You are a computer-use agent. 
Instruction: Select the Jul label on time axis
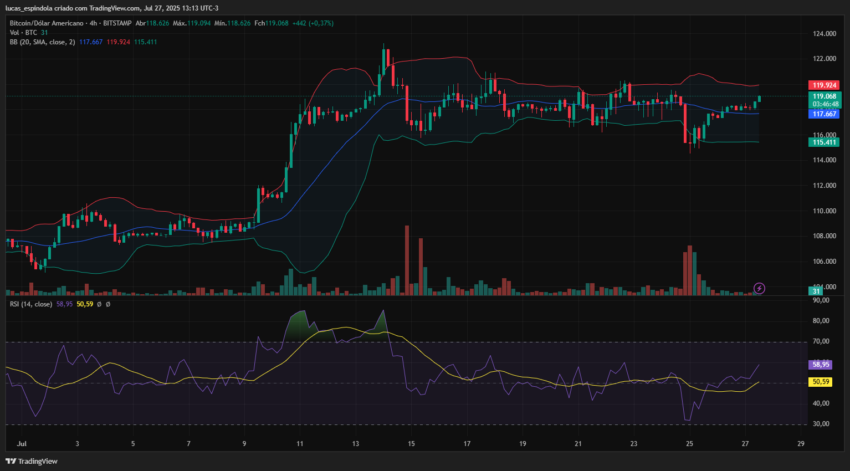pos(22,443)
